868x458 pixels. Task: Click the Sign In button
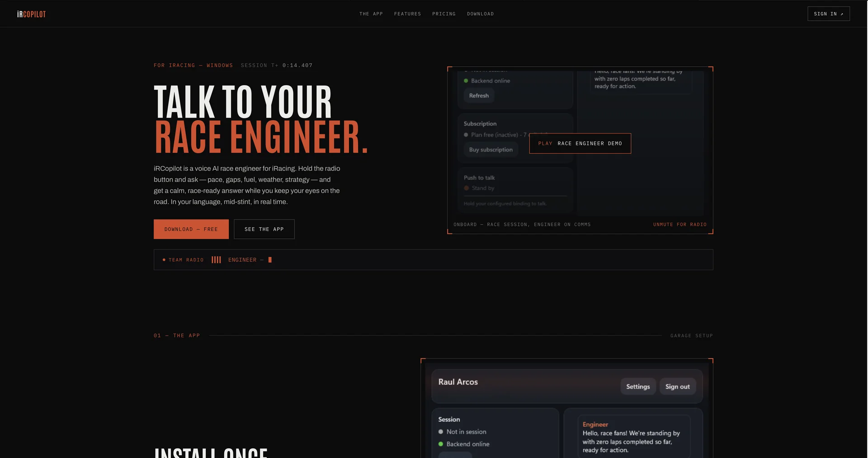click(x=828, y=14)
